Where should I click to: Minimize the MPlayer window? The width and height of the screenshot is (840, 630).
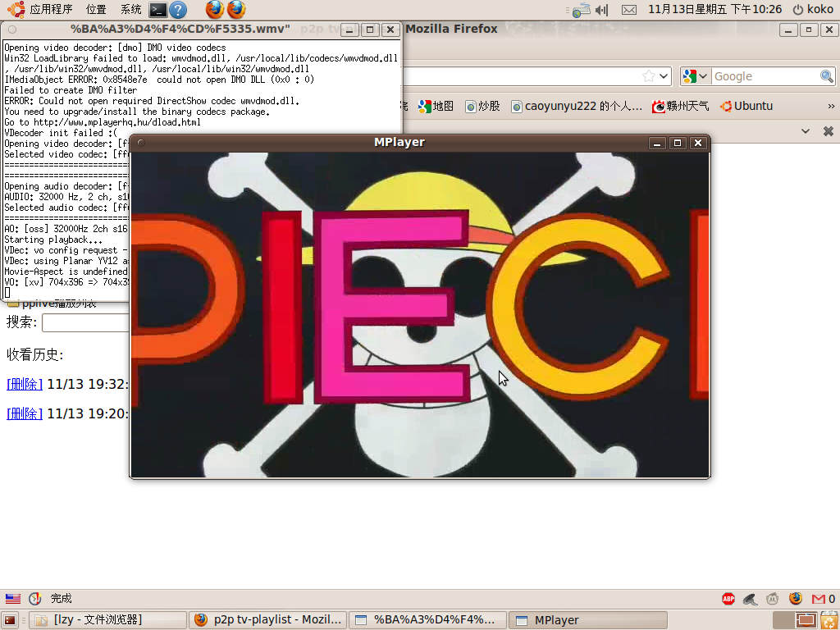point(657,143)
